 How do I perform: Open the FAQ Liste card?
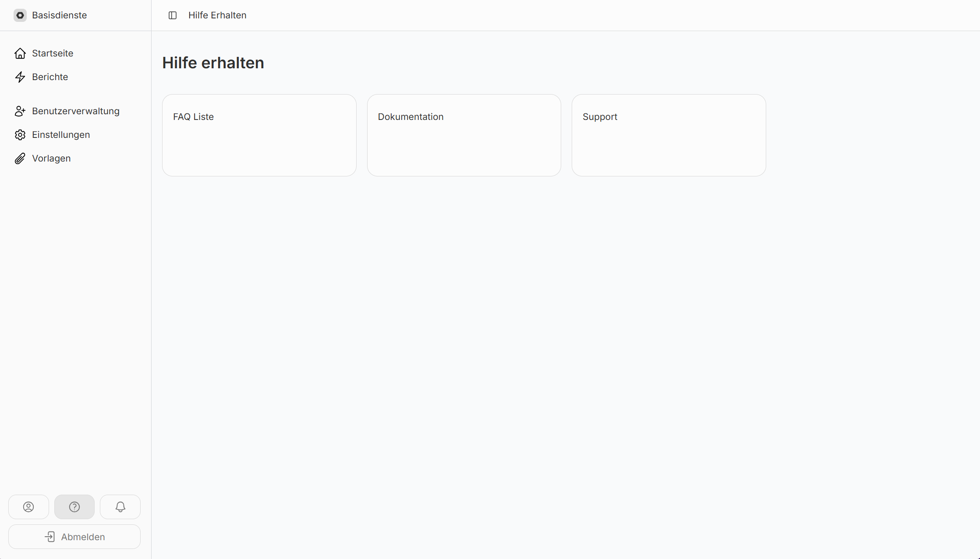259,135
